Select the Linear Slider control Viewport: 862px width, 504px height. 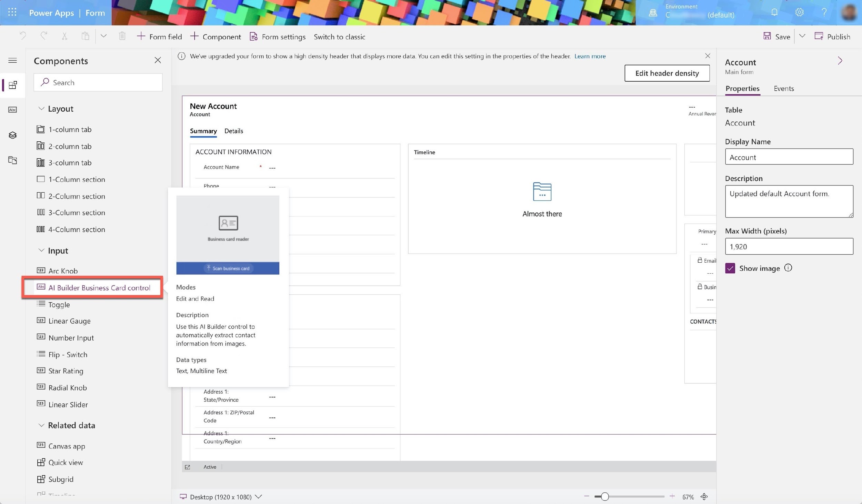pyautogui.click(x=62, y=404)
